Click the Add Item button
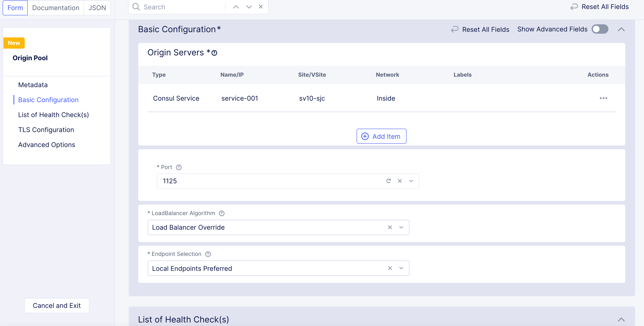The height and width of the screenshot is (326, 644). pyautogui.click(x=381, y=136)
